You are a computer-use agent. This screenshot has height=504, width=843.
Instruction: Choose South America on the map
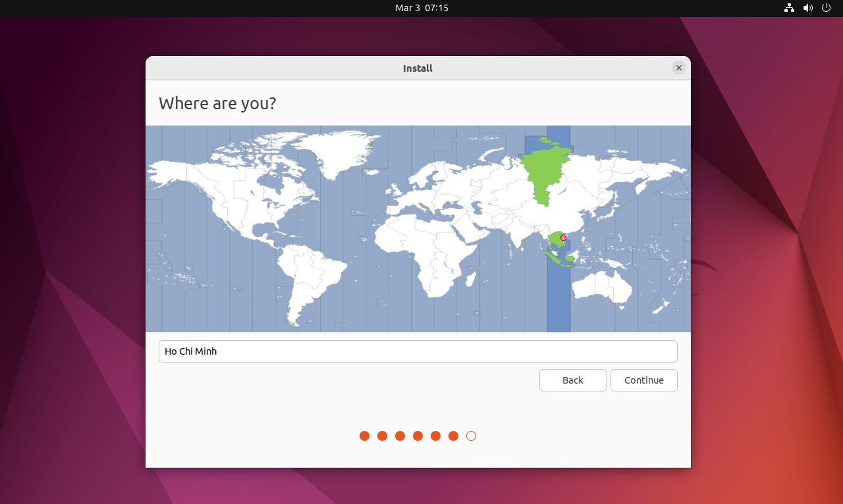tap(310, 276)
